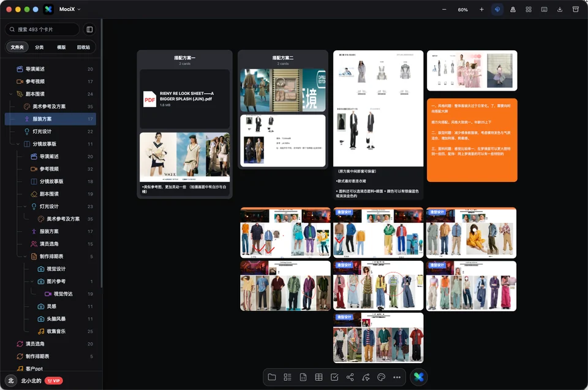Screen dimensions: 588x390
Task: Select the curve path tool in bottom toolbar
Action: (366, 377)
